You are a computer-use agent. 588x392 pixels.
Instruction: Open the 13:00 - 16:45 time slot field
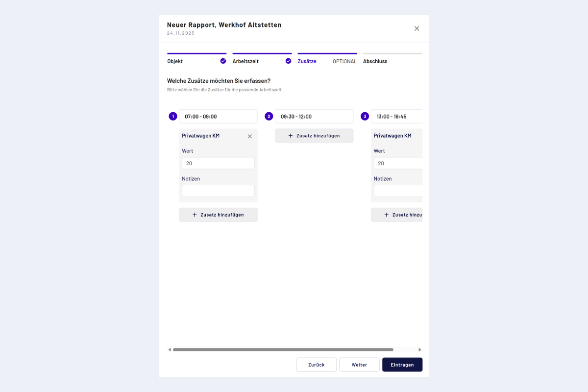pyautogui.click(x=396, y=116)
